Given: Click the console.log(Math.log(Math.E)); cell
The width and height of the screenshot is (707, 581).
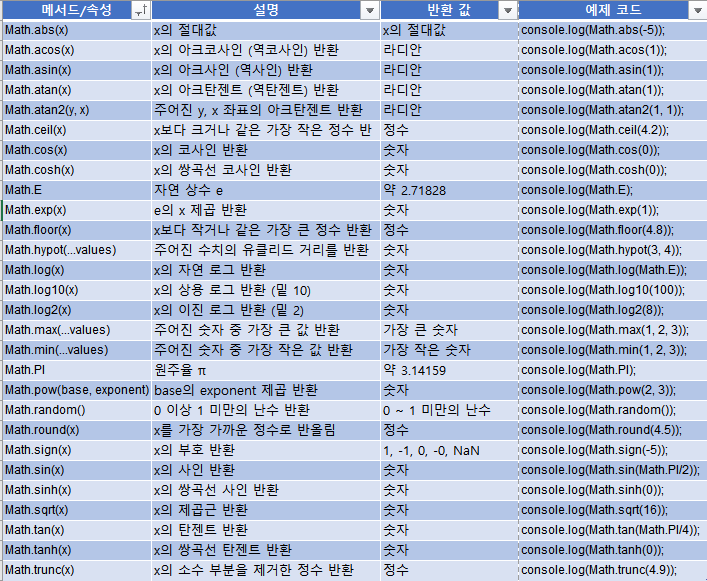Looking at the screenshot, I should [x=613, y=270].
